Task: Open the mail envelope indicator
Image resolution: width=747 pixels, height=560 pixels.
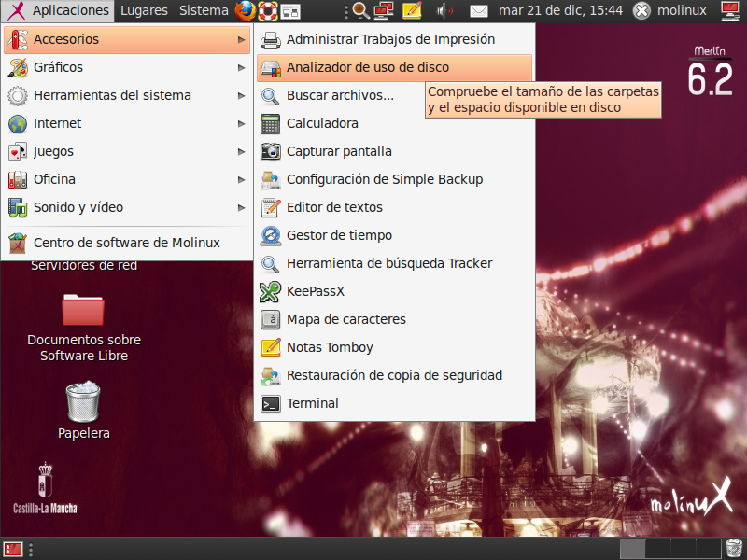Action: (x=478, y=11)
